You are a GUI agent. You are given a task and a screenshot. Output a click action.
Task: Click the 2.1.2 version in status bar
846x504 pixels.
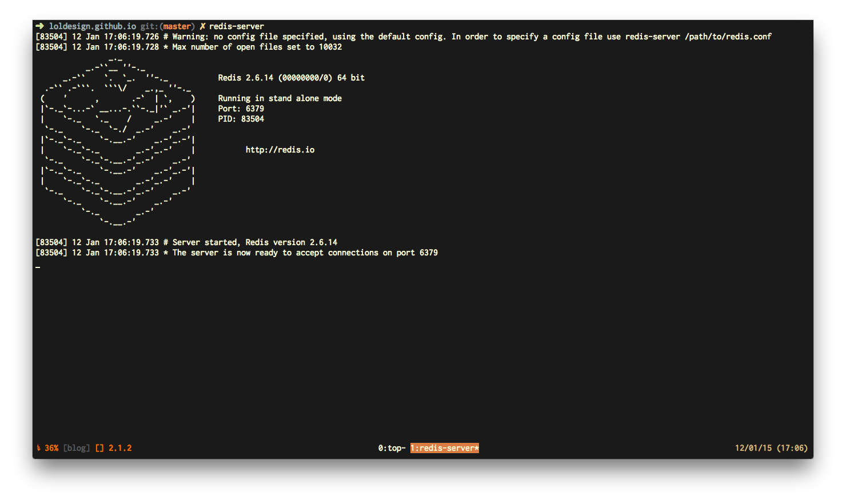pyautogui.click(x=120, y=448)
